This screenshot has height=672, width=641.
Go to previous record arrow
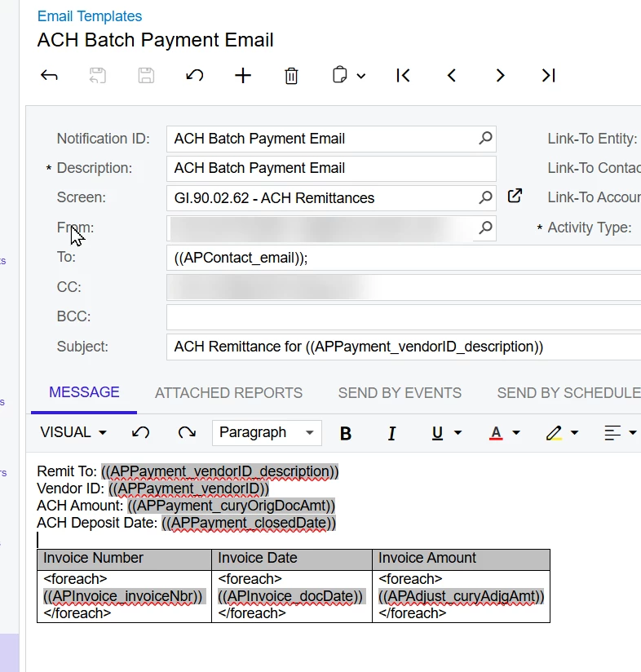click(452, 76)
